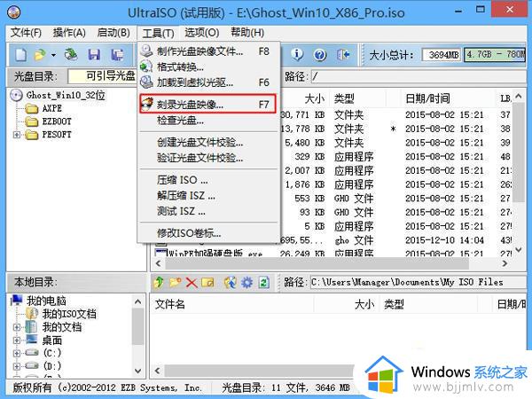Open the 操作(A) menu
The width and height of the screenshot is (532, 399).
[x=69, y=33]
